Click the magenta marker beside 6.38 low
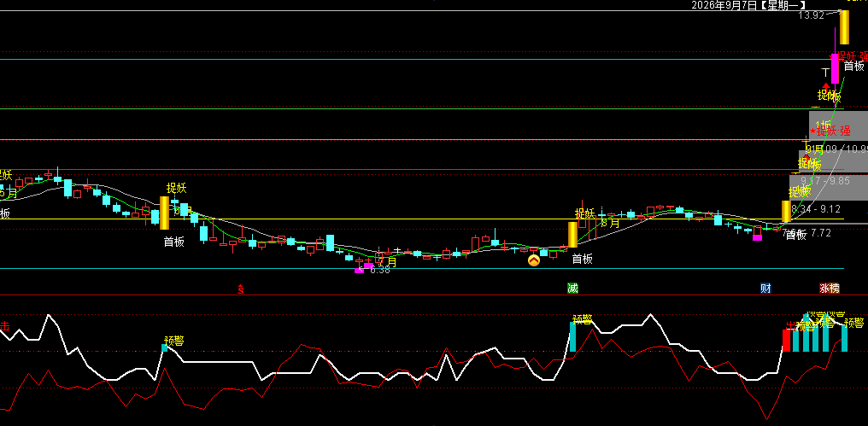Screen dimensions: 868x426 359,271
